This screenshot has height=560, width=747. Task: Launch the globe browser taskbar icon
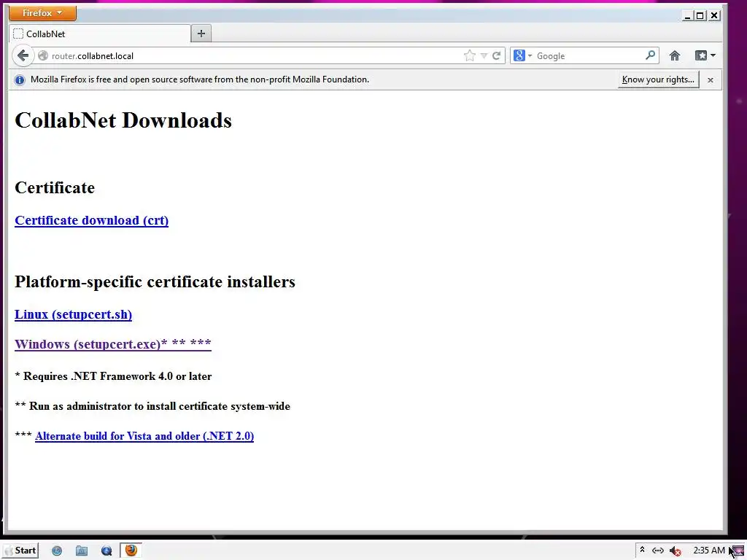(57, 551)
